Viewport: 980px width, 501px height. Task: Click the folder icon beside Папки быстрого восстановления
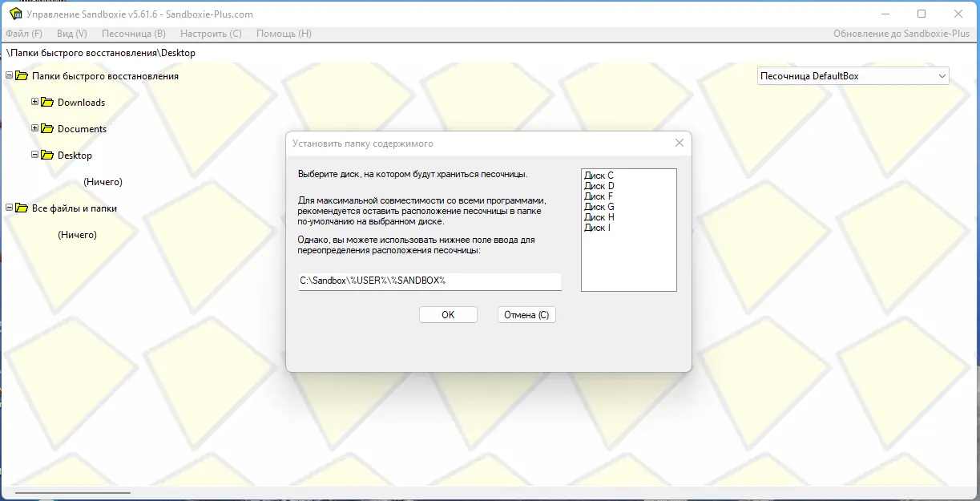coord(22,76)
